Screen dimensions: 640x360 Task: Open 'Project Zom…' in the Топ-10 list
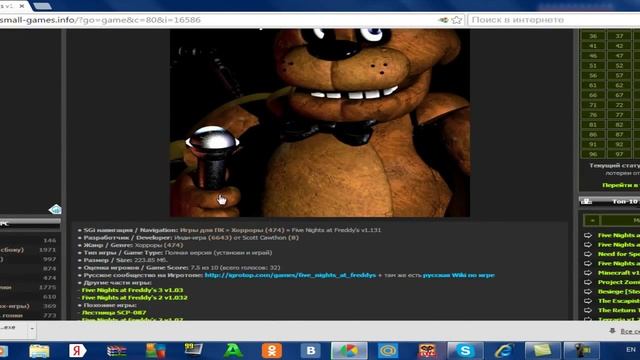tap(619, 282)
